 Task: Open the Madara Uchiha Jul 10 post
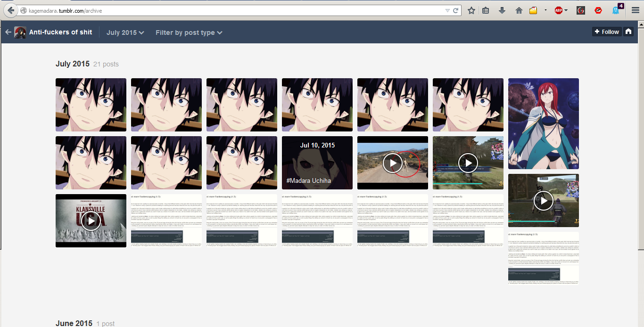coord(317,163)
